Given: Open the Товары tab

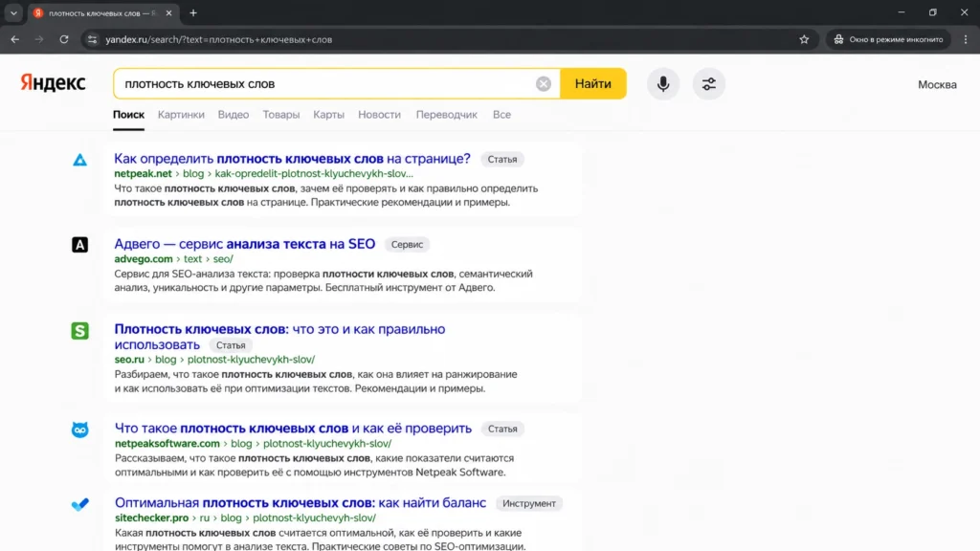Looking at the screenshot, I should [x=281, y=115].
